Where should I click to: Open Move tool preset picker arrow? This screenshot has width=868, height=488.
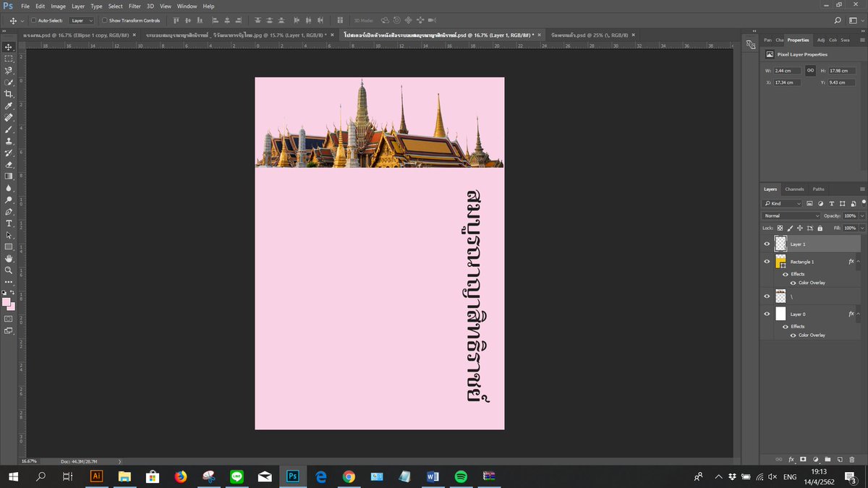click(x=22, y=20)
